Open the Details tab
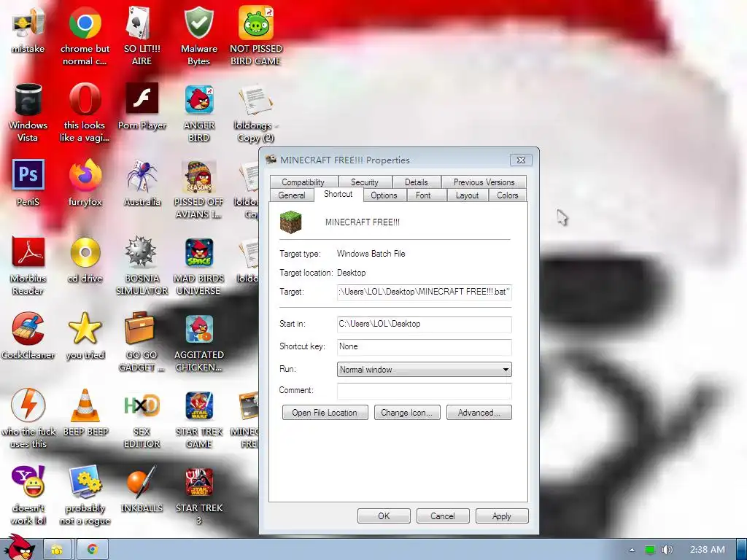The image size is (747, 560). click(416, 182)
